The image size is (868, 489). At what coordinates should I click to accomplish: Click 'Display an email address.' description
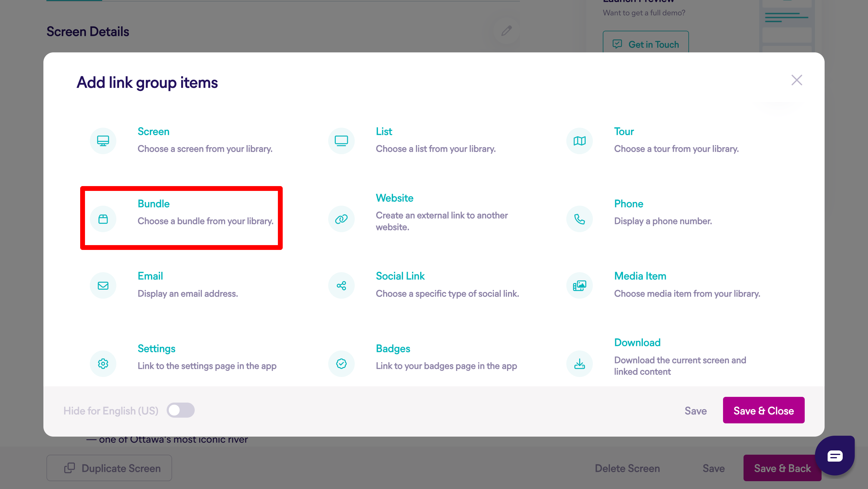tap(188, 294)
